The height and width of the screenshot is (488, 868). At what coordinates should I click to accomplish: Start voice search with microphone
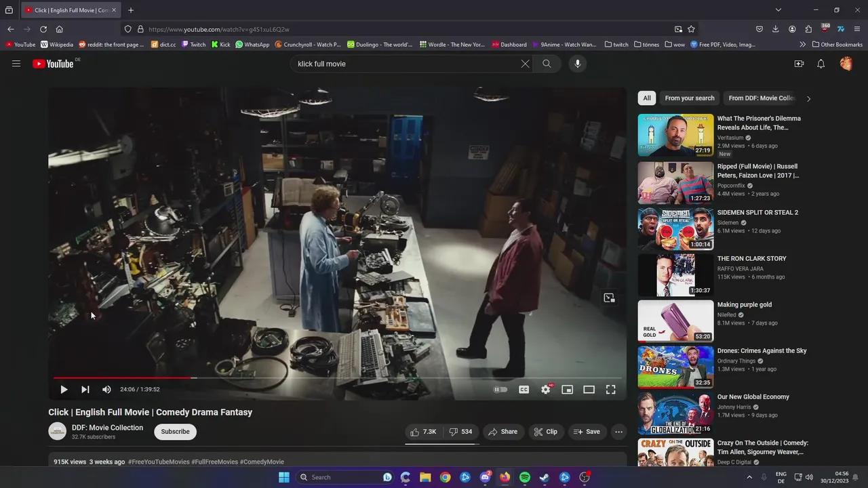click(x=578, y=64)
